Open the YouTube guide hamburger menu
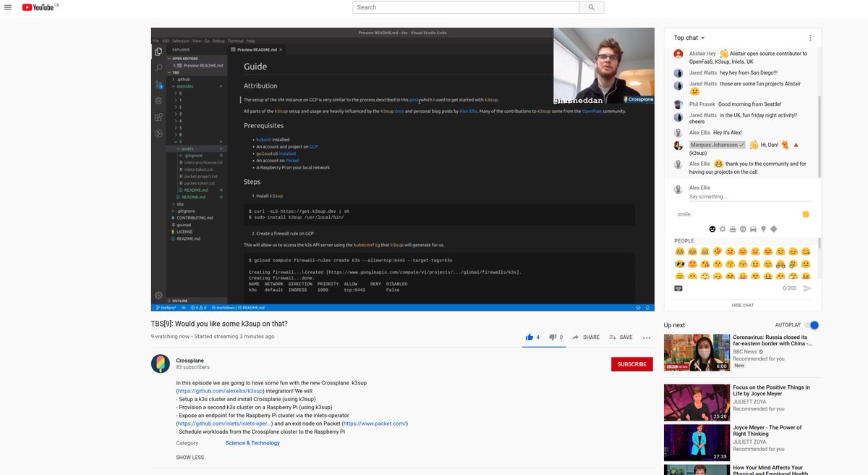The width and height of the screenshot is (868, 475). [x=8, y=7]
